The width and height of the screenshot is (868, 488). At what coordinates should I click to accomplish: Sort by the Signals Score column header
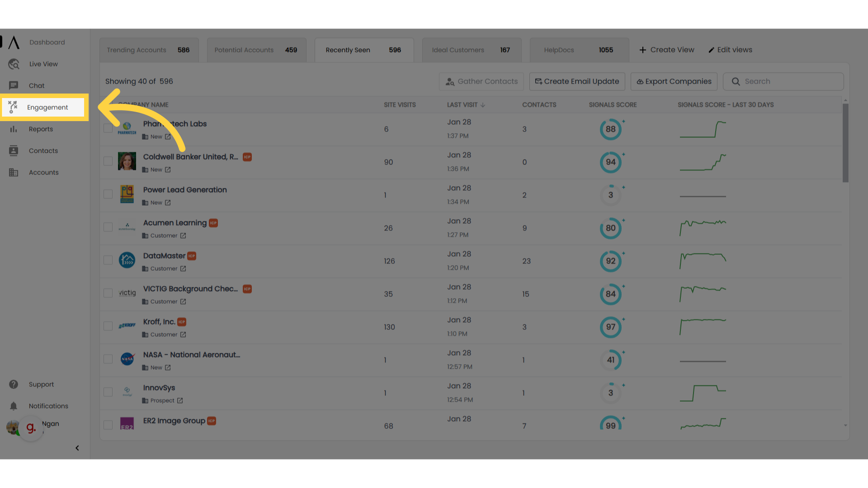[x=613, y=105]
